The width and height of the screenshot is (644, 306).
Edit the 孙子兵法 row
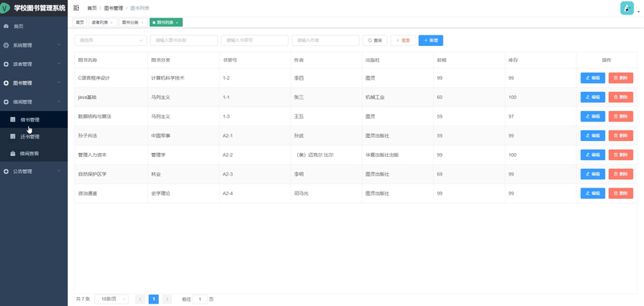click(x=592, y=135)
